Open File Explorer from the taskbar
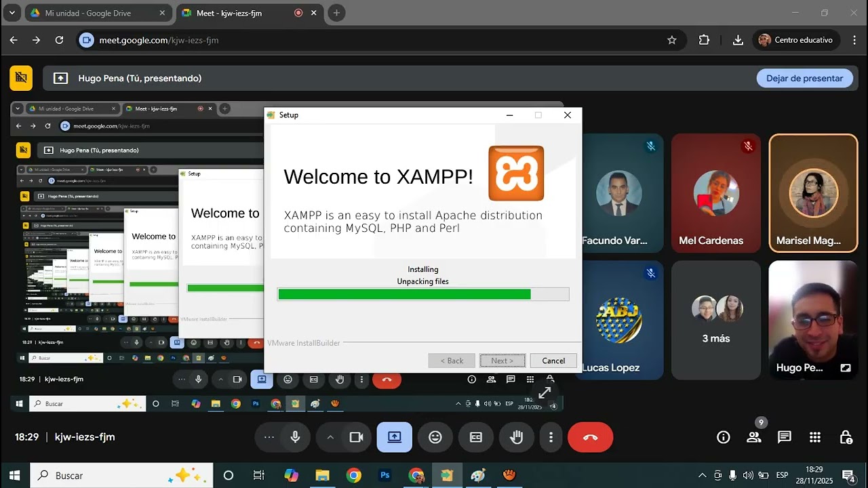The height and width of the screenshot is (488, 868). click(x=322, y=476)
